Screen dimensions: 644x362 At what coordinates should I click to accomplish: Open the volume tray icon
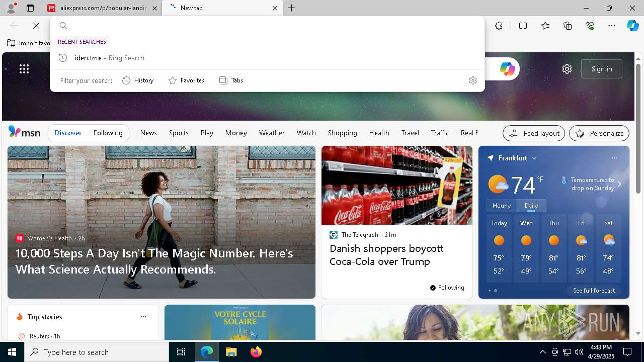tap(579, 352)
